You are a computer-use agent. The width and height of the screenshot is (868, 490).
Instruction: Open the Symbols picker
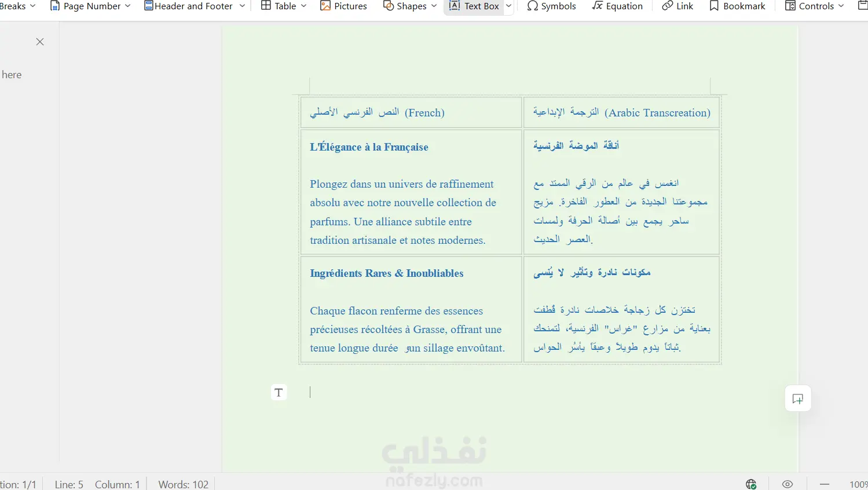coord(551,6)
